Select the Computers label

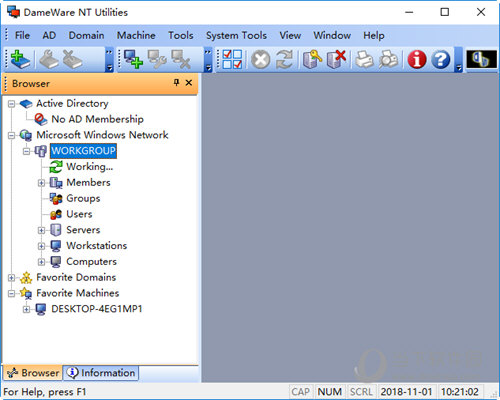tap(91, 262)
